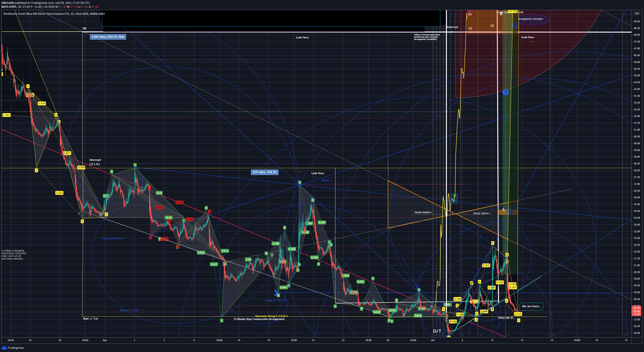Click the yellow 1.081 ratio label
Image resolution: width=644 pixels, height=352 pixels.
click(x=7, y=115)
